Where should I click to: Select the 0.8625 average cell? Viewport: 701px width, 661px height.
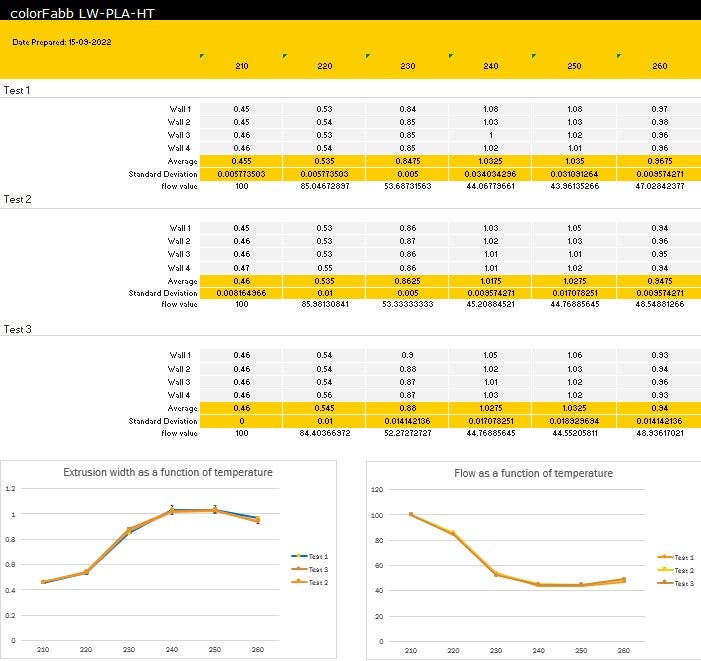click(407, 281)
